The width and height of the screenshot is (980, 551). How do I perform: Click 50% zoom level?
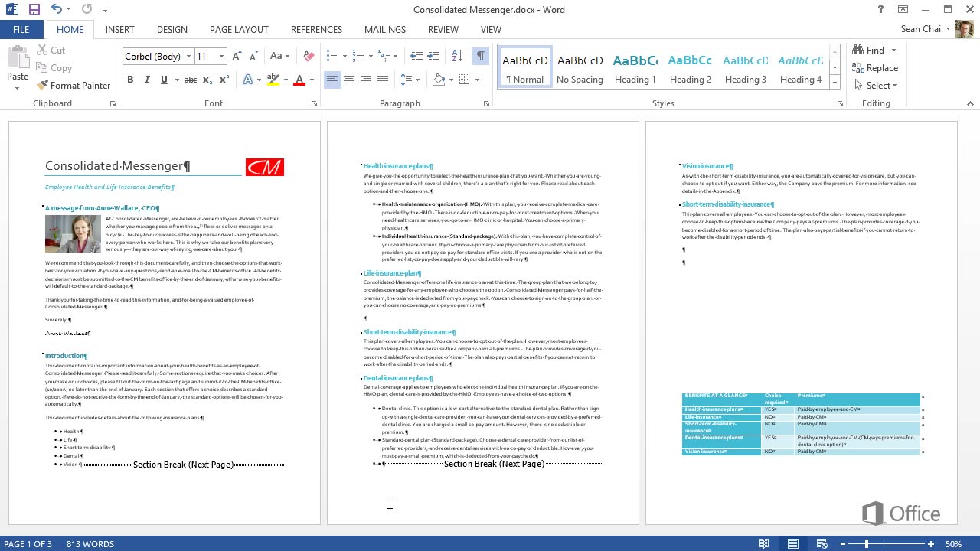953,544
